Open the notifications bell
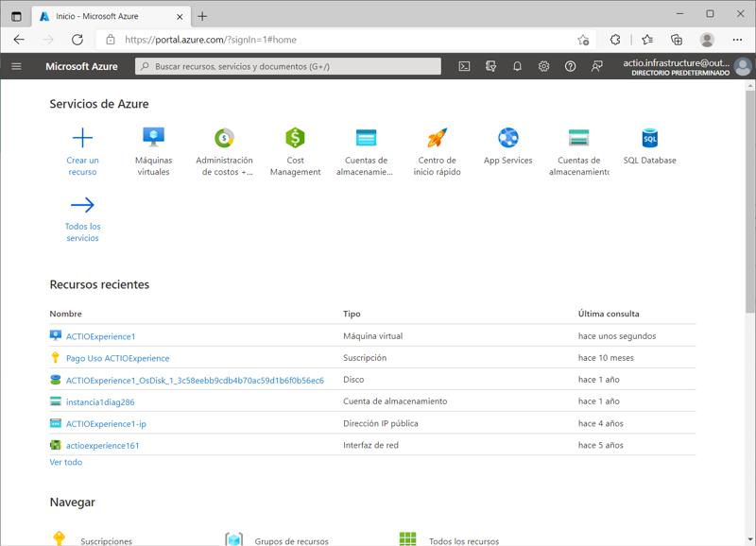The image size is (756, 546). pyautogui.click(x=517, y=66)
